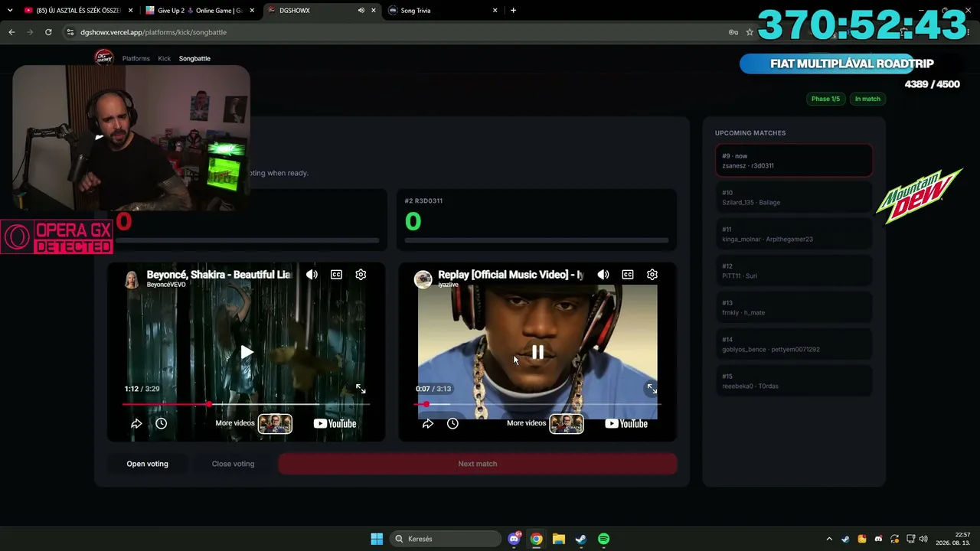Share the Beautiful Liar video
Image resolution: width=980 pixels, height=551 pixels.
click(136, 423)
